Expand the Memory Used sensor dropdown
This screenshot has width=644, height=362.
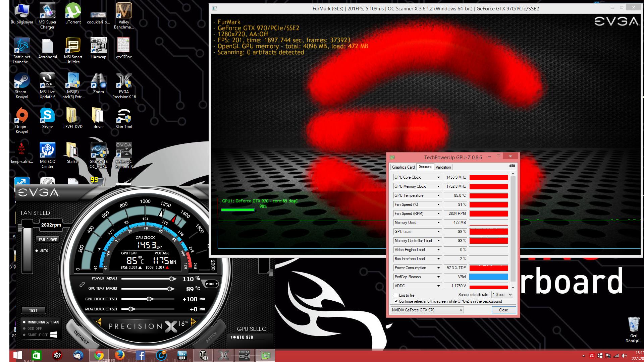438,223
